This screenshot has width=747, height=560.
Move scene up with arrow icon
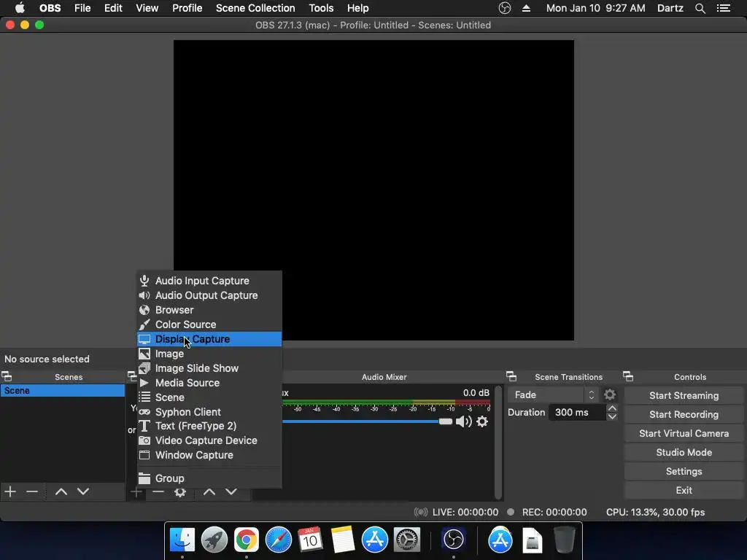pyautogui.click(x=61, y=491)
